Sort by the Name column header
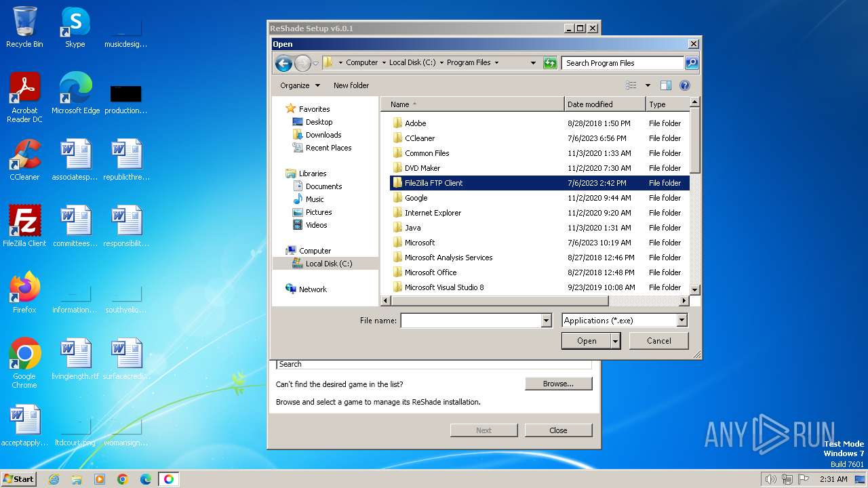The height and width of the screenshot is (488, 868). pyautogui.click(x=472, y=104)
